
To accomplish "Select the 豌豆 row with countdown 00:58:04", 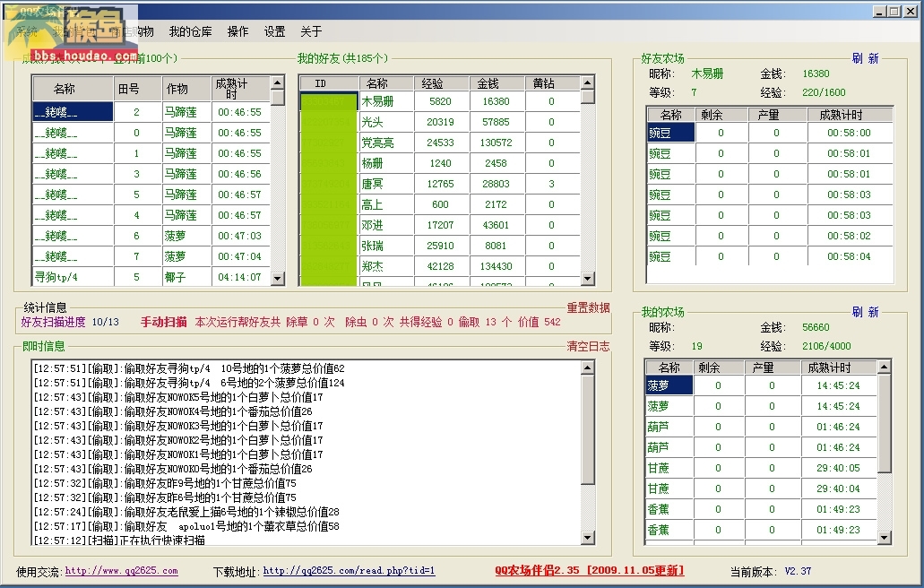I will [770, 257].
